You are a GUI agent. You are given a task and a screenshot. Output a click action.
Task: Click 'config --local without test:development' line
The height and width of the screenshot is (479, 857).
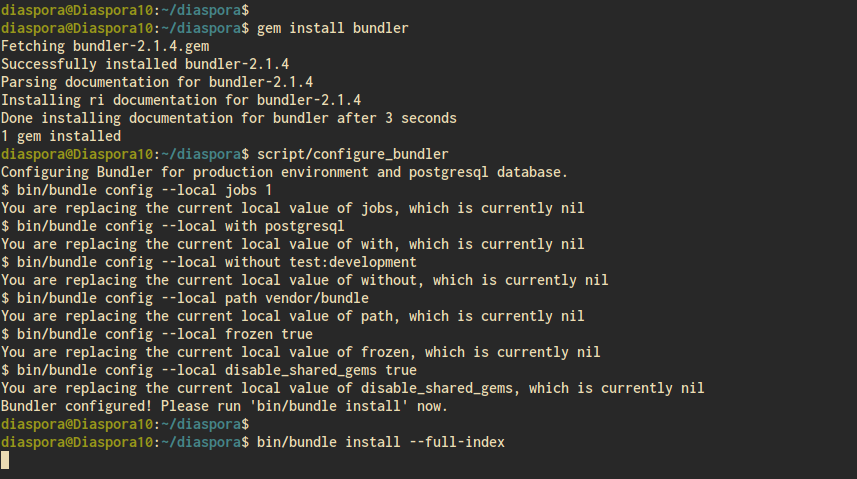(209, 263)
